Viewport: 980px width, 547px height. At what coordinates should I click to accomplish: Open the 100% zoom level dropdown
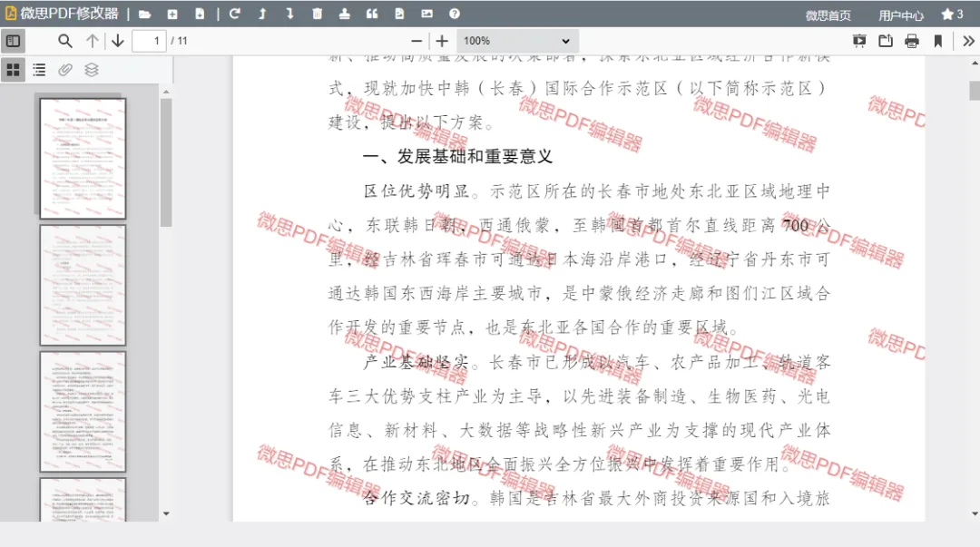(517, 41)
